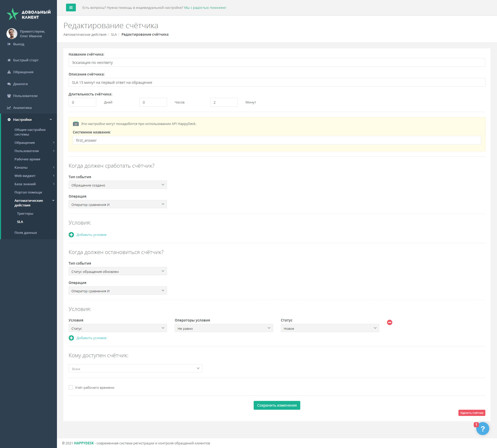Open first Тип события dropdown Обращение создано
The height and width of the screenshot is (448, 497).
click(x=118, y=185)
